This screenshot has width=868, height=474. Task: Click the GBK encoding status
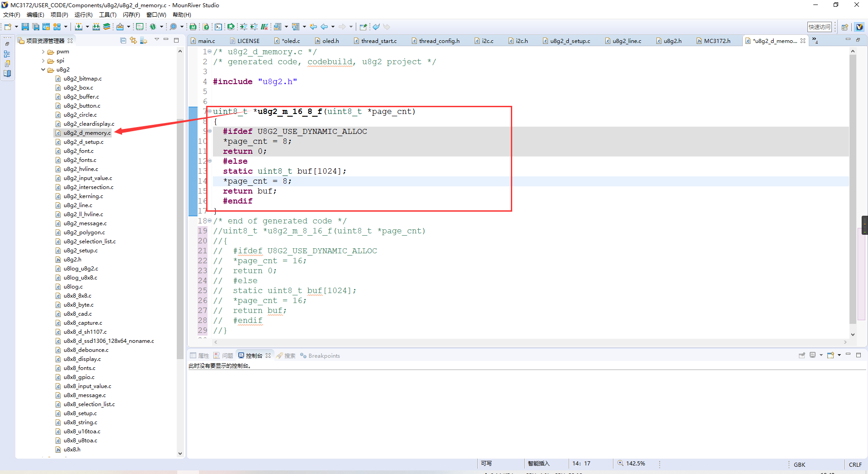pyautogui.click(x=799, y=465)
